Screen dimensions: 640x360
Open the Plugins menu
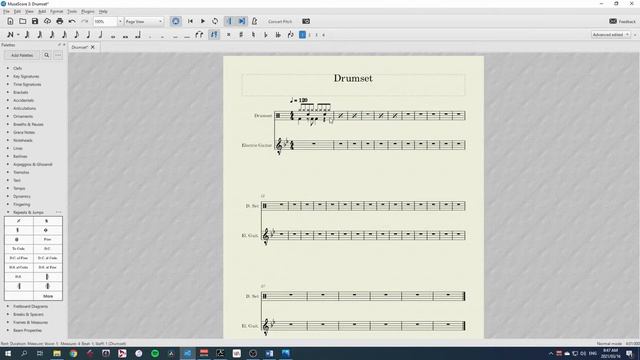[x=87, y=11]
